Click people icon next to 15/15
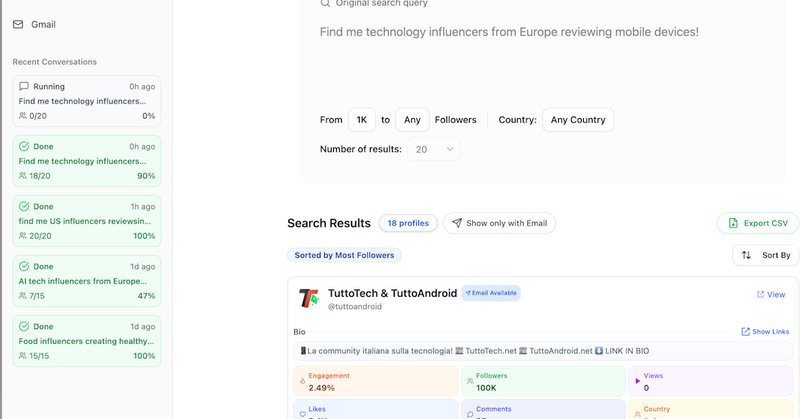The width and height of the screenshot is (800, 419). pyautogui.click(x=23, y=356)
